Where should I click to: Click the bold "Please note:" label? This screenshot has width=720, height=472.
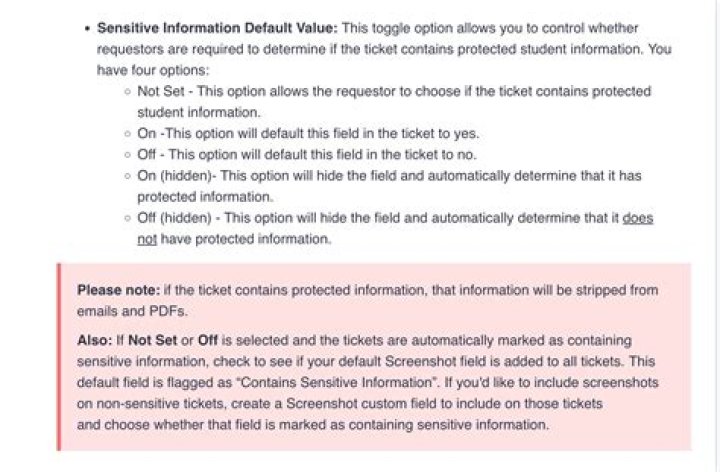click(x=118, y=290)
